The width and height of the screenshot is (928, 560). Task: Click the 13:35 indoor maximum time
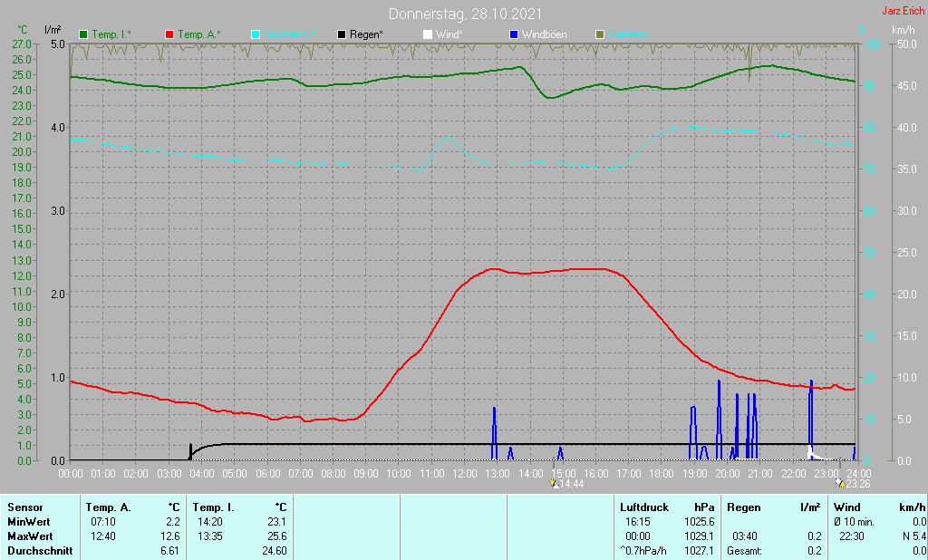210,536
